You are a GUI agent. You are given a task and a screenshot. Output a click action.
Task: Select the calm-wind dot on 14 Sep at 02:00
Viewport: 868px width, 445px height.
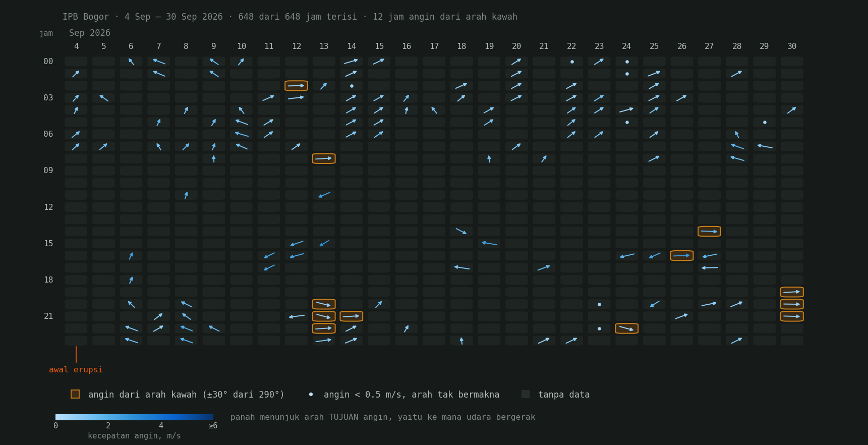352,86
